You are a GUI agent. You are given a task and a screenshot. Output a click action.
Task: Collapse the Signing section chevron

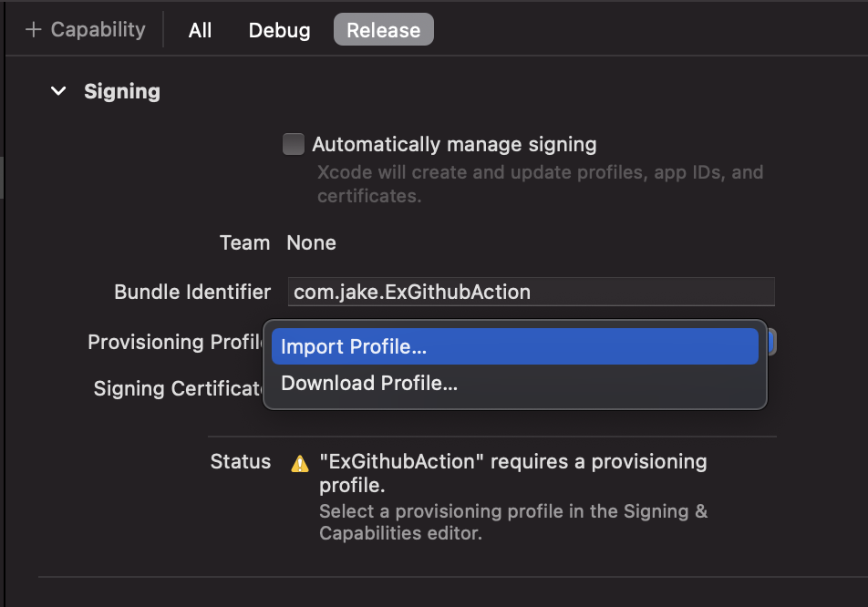tap(58, 91)
